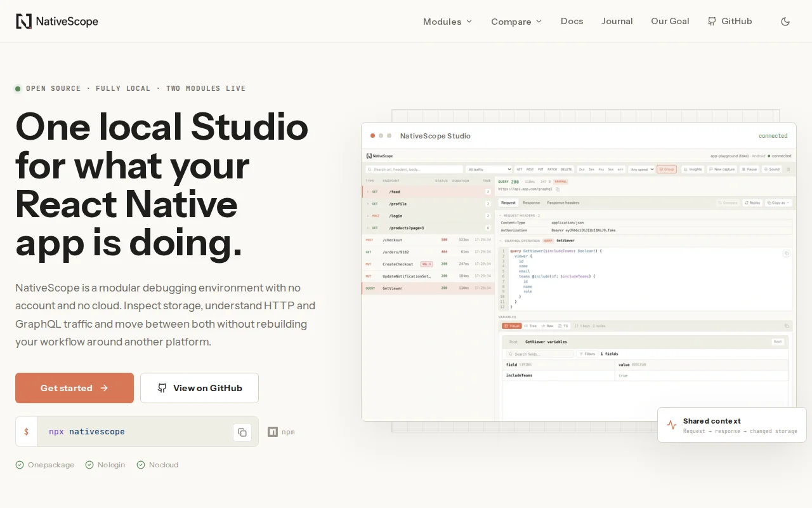Toggle the Sound button
The height and width of the screenshot is (508, 812).
point(772,170)
